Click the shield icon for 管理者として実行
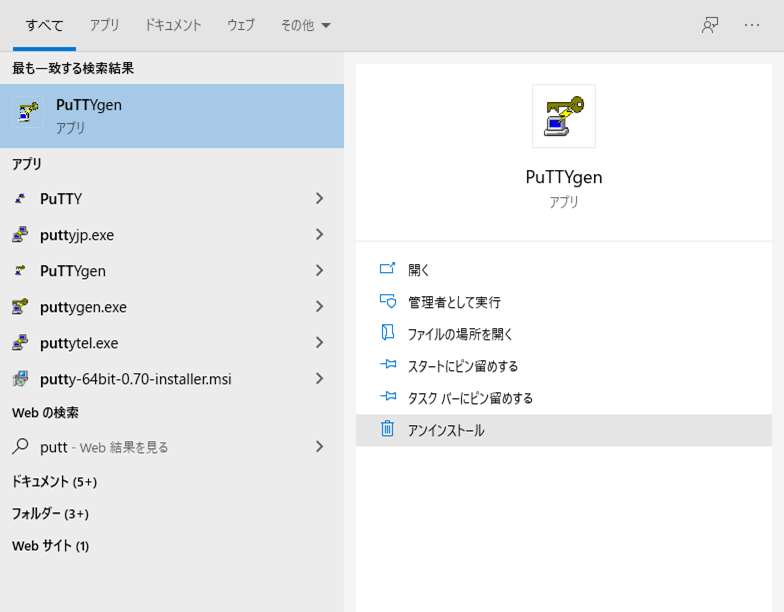 [388, 301]
